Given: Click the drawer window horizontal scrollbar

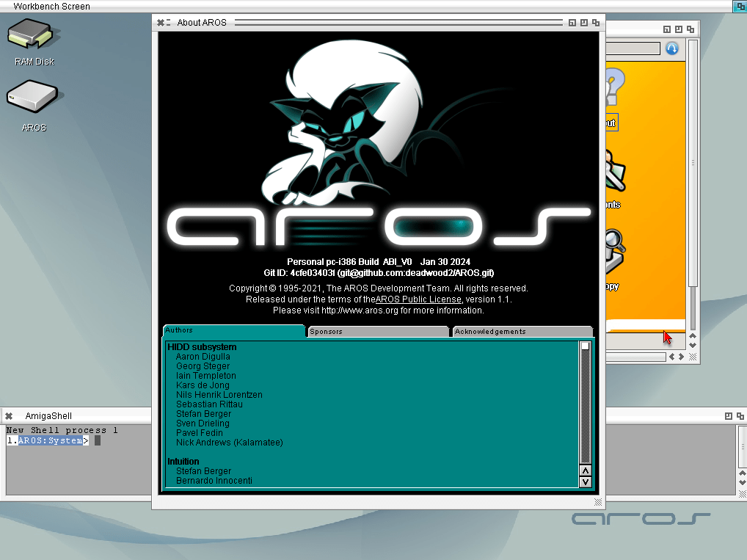Looking at the screenshot, I should (x=635, y=357).
